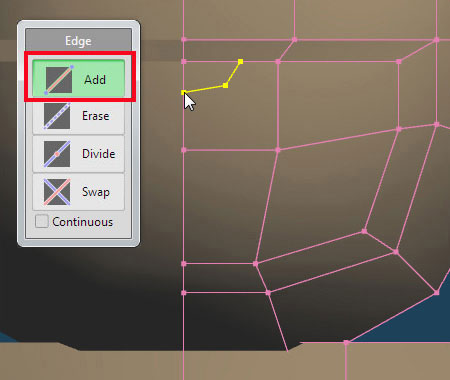Click the Edge panel header

pos(78,41)
